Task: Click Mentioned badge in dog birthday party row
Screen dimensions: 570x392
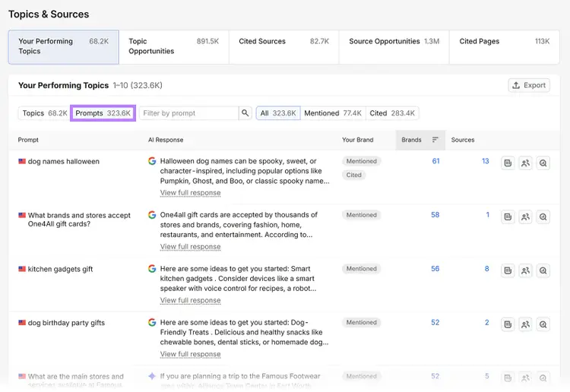Action: pyautogui.click(x=361, y=322)
